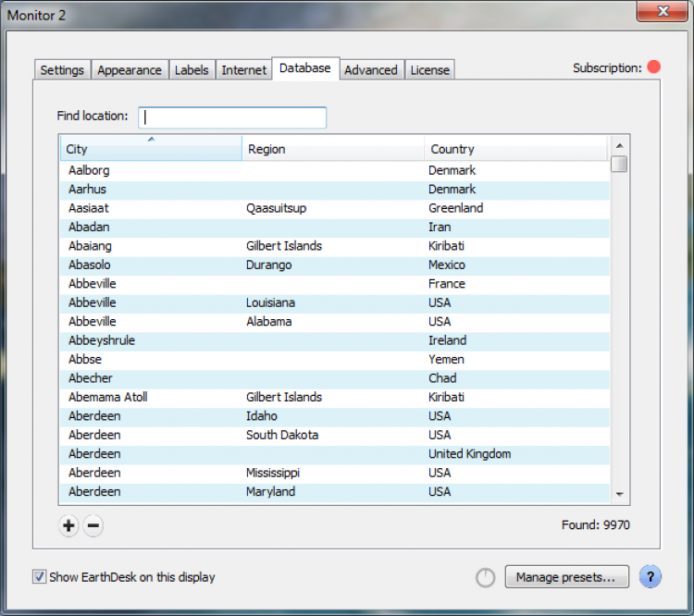Click the Found: 9970 count

click(595, 524)
